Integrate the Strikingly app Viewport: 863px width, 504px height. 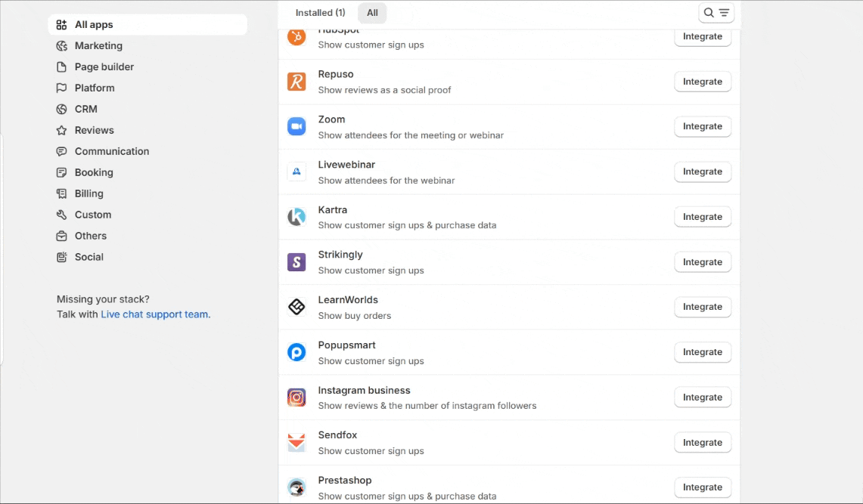coord(703,262)
